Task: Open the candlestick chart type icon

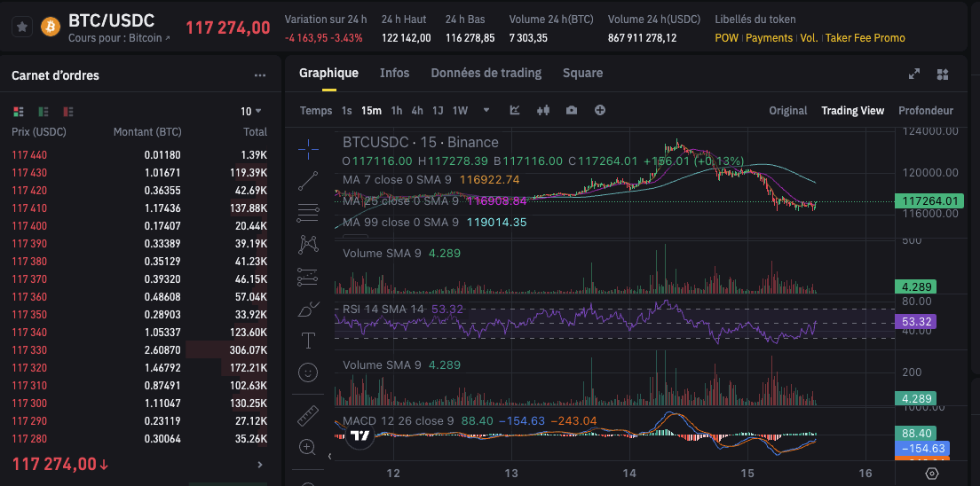Action: coord(543,110)
